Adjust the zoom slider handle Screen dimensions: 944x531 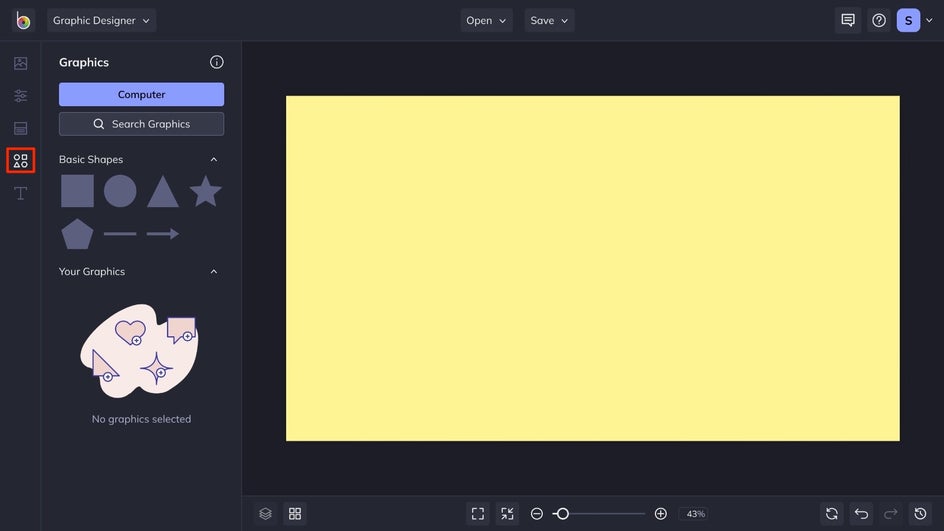pos(562,514)
